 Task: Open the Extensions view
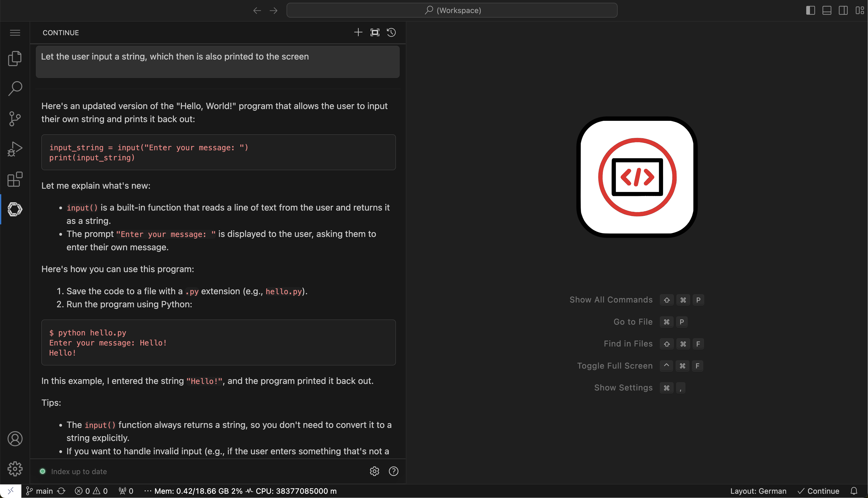pos(15,179)
